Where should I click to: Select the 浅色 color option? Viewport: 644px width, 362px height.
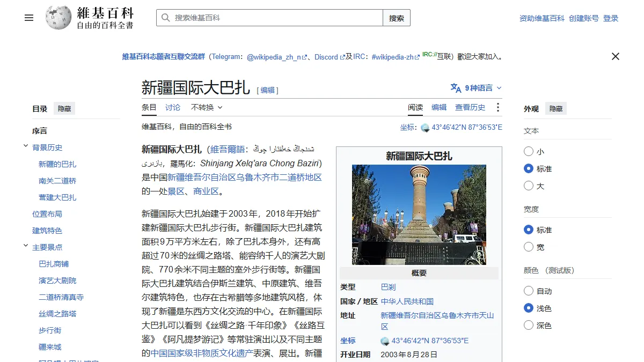pos(529,308)
